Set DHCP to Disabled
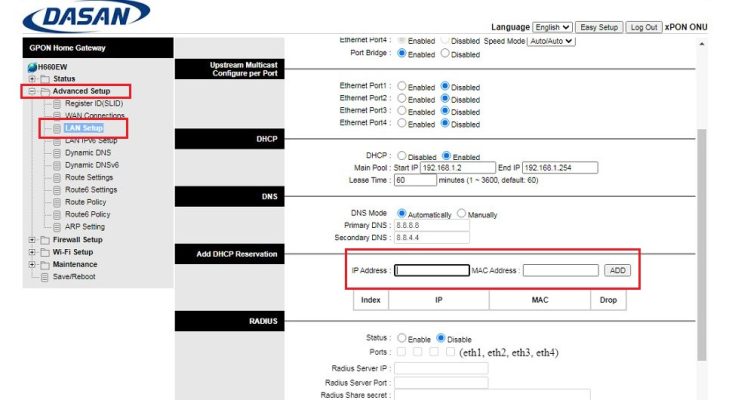Screen dimensions: 732x400 tap(401, 155)
